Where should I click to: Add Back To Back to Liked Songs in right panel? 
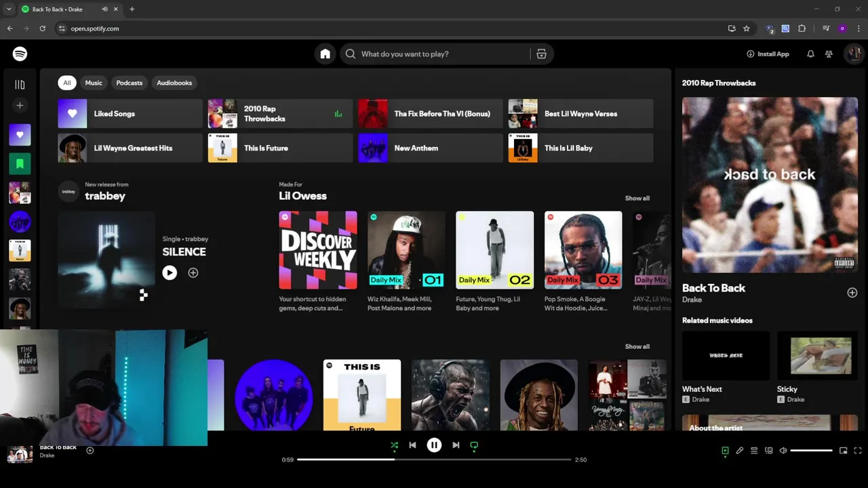[x=852, y=293]
